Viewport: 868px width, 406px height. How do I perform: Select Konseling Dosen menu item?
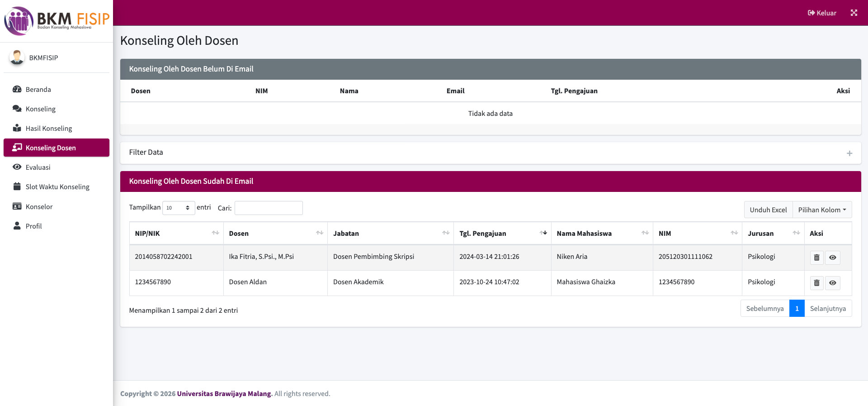tap(57, 148)
